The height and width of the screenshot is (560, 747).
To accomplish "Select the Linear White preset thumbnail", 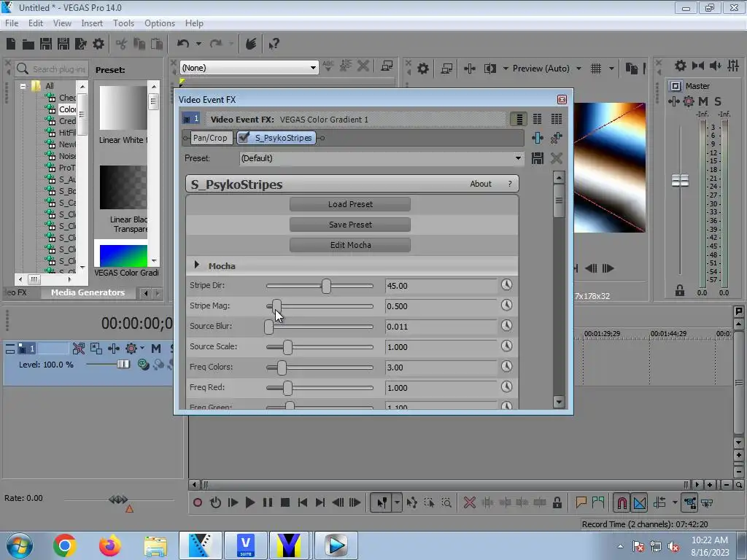I will pos(123,109).
